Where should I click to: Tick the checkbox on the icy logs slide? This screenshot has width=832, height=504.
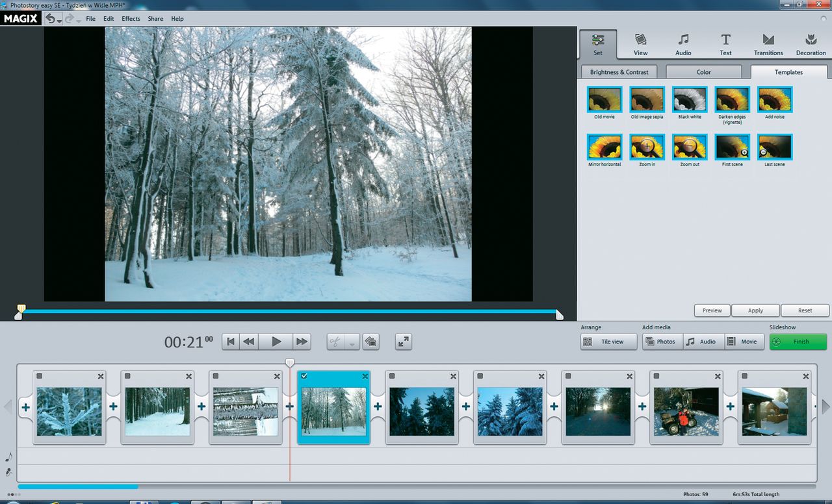coord(216,376)
